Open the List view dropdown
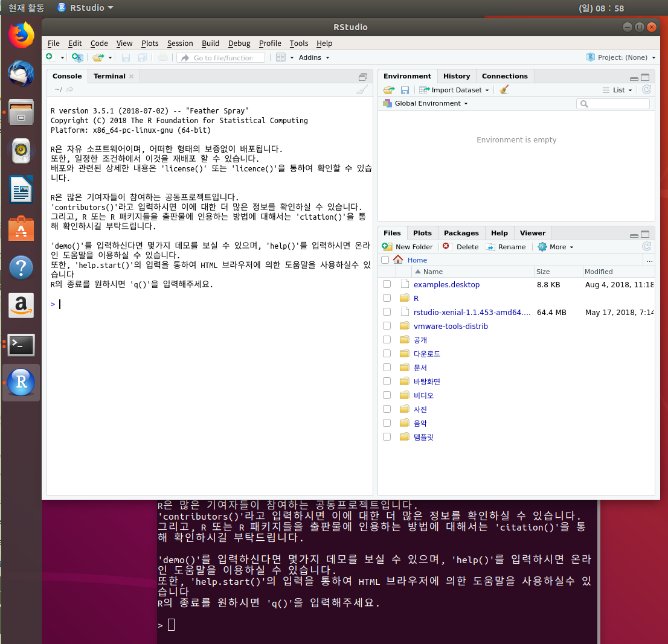Image resolution: width=668 pixels, height=644 pixels. coord(617,90)
